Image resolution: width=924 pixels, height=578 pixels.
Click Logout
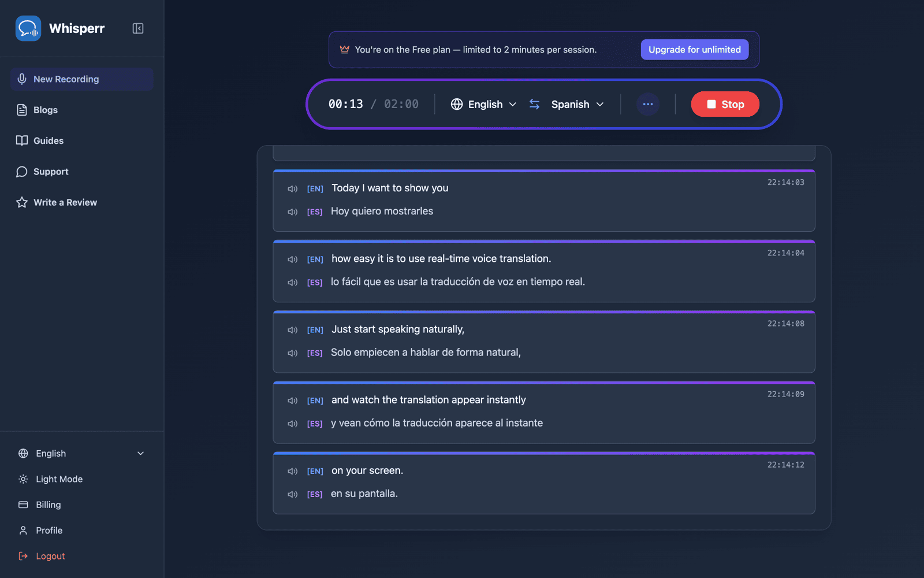point(81,556)
